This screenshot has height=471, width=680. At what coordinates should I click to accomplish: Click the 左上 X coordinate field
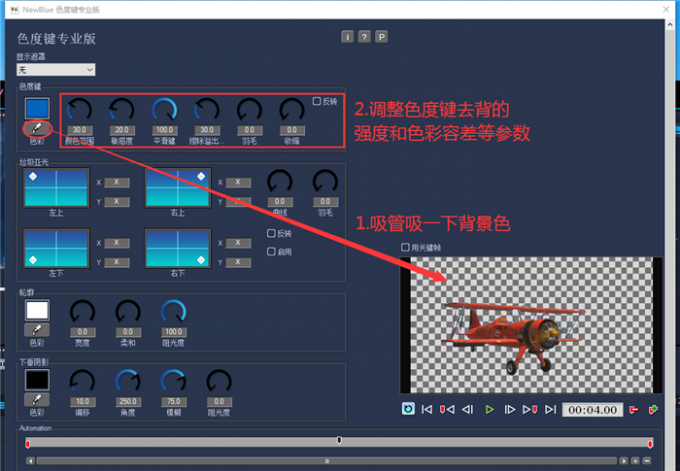point(116,182)
